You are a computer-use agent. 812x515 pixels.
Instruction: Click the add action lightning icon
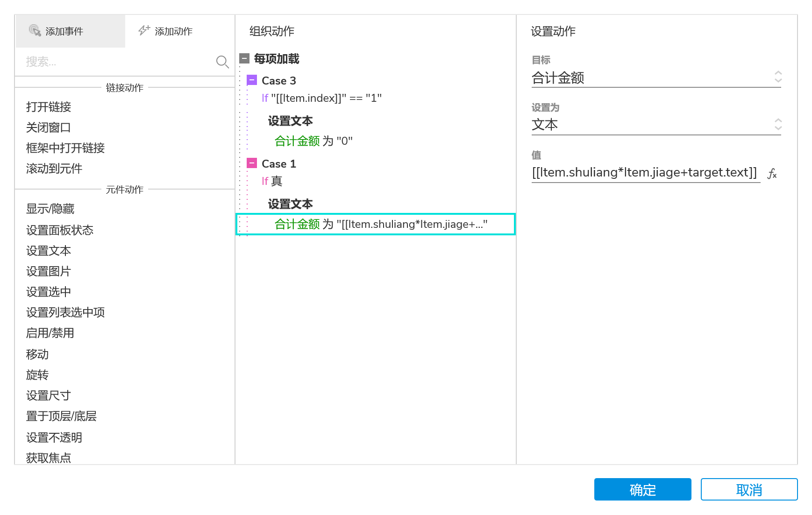[144, 31]
